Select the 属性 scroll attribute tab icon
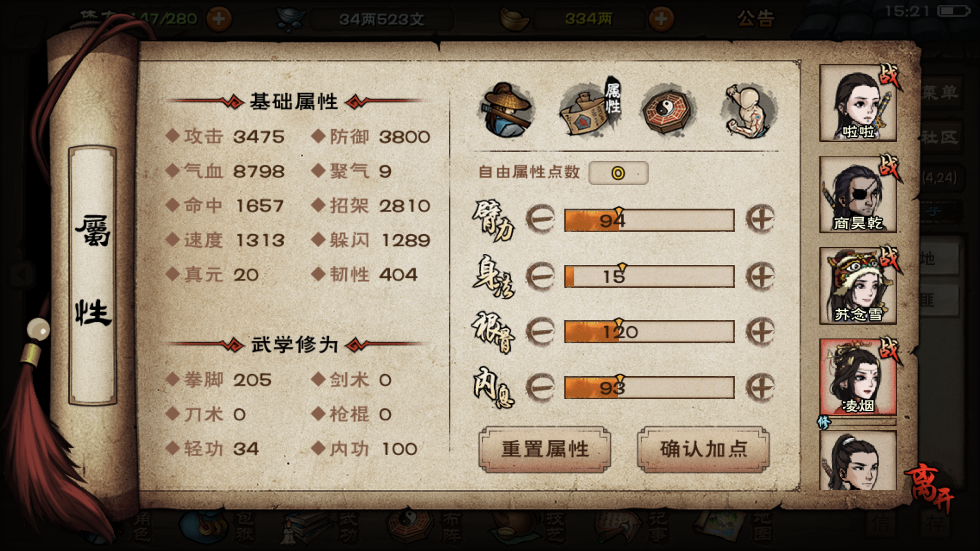The image size is (980, 551). click(590, 108)
